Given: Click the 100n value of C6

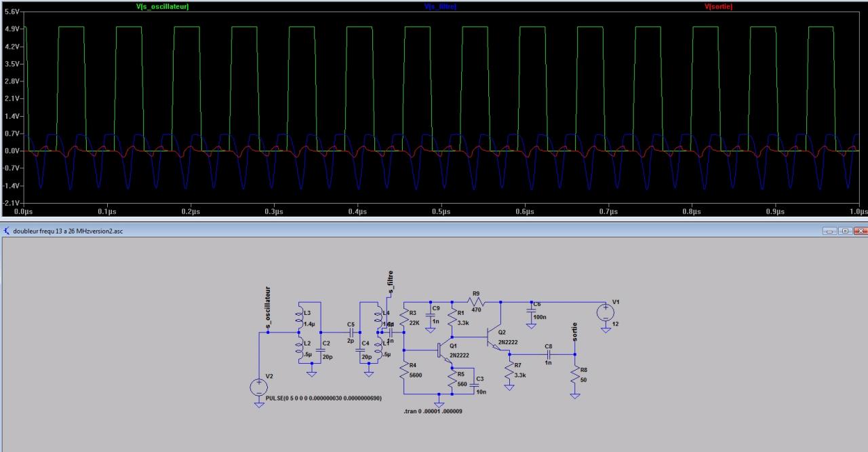Looking at the screenshot, I should pos(541,316).
